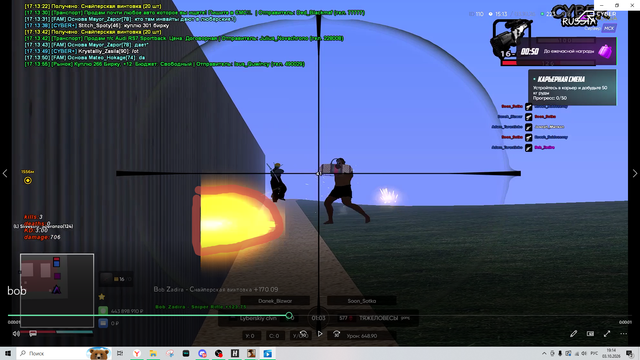Switch input language via РУС indicator

coord(594,353)
